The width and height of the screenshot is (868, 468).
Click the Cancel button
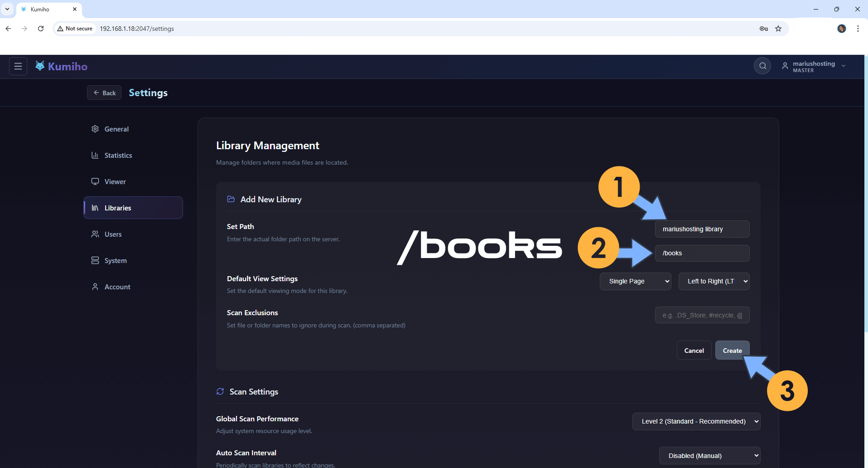tap(694, 351)
